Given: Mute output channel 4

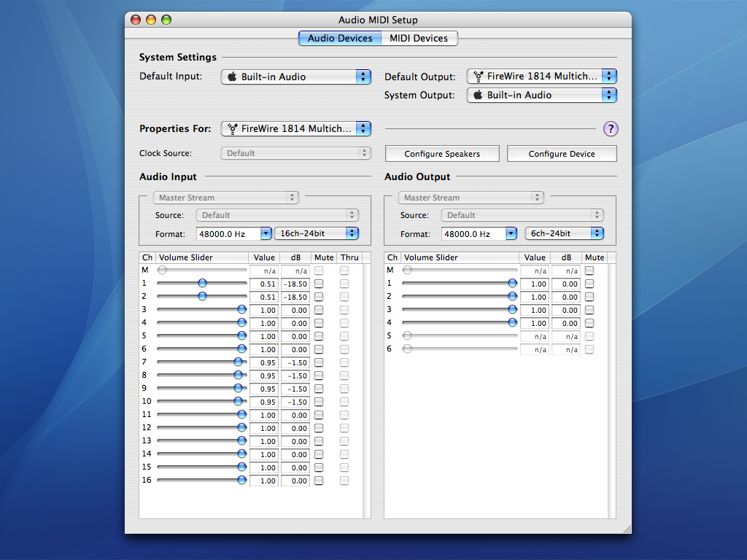Looking at the screenshot, I should point(589,323).
